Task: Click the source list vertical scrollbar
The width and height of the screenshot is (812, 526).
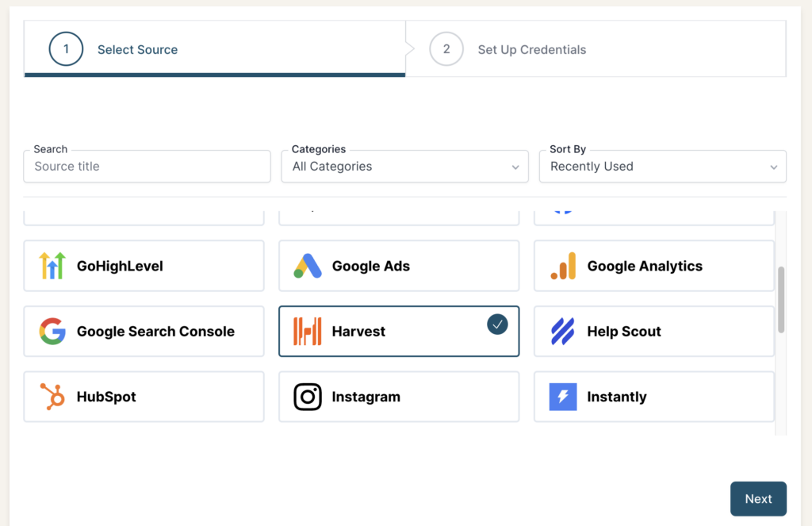Action: [781, 300]
